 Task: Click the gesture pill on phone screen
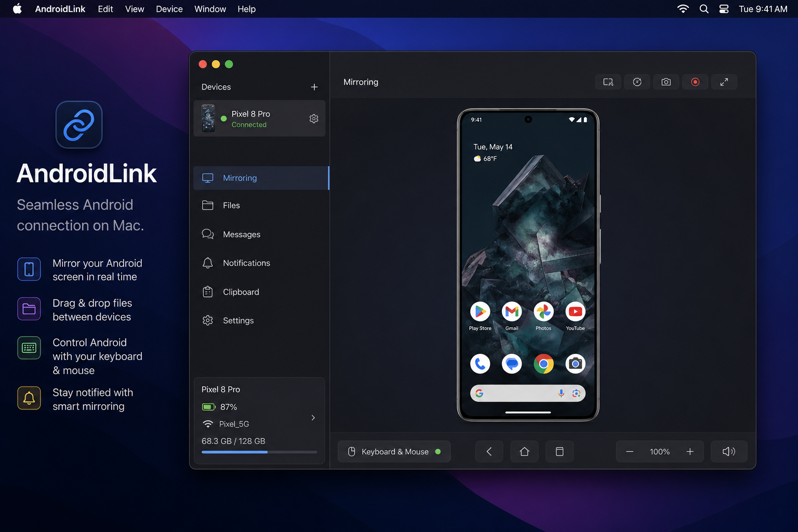click(x=528, y=412)
